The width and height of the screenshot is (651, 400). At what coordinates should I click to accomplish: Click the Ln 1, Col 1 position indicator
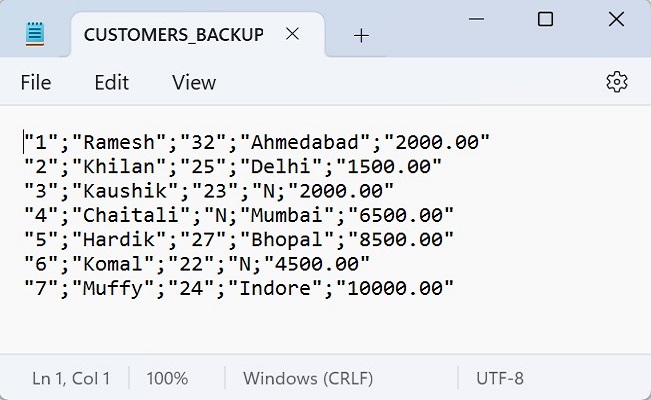pyautogui.click(x=71, y=379)
